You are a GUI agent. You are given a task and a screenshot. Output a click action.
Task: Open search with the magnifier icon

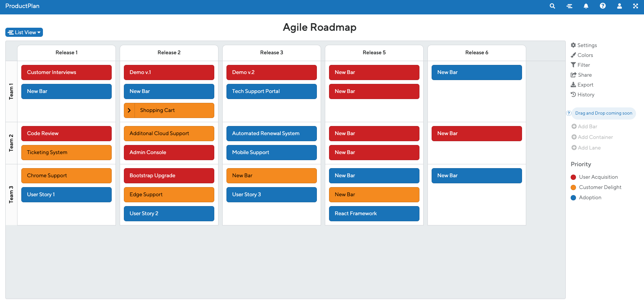point(552,6)
